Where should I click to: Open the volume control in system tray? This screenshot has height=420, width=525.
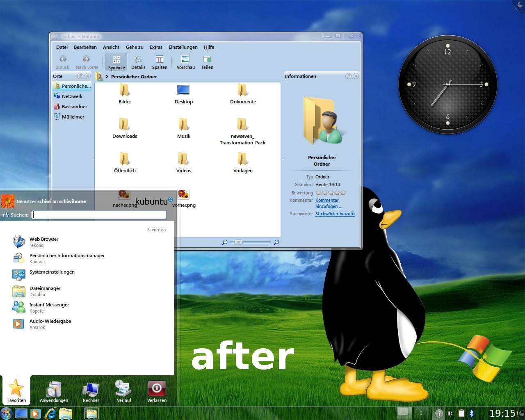[450, 413]
